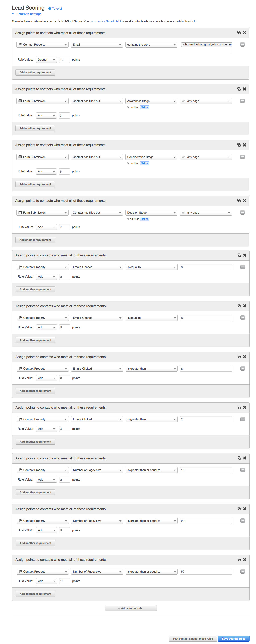Click Test contact against these rules
256x644 pixels.
coord(193,638)
